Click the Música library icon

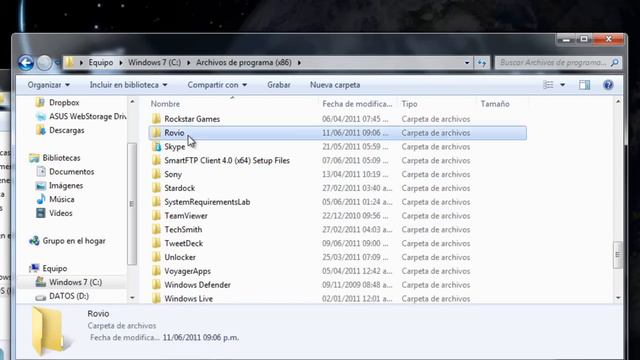40,199
